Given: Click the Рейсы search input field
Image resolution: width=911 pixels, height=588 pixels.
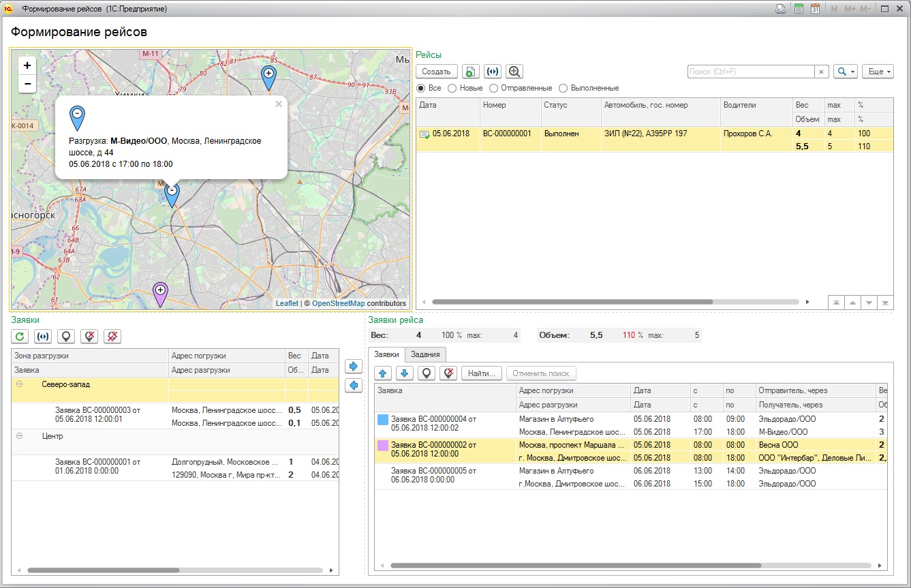Looking at the screenshot, I should (752, 72).
